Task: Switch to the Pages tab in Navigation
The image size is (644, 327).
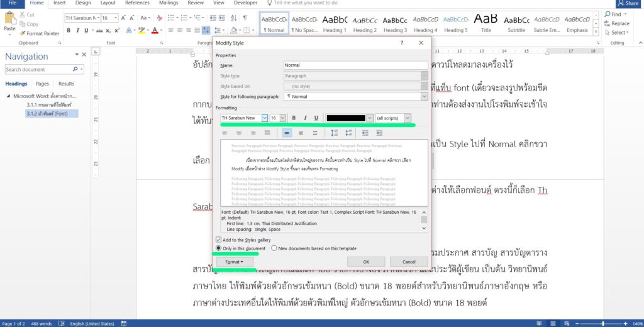Action: click(42, 84)
